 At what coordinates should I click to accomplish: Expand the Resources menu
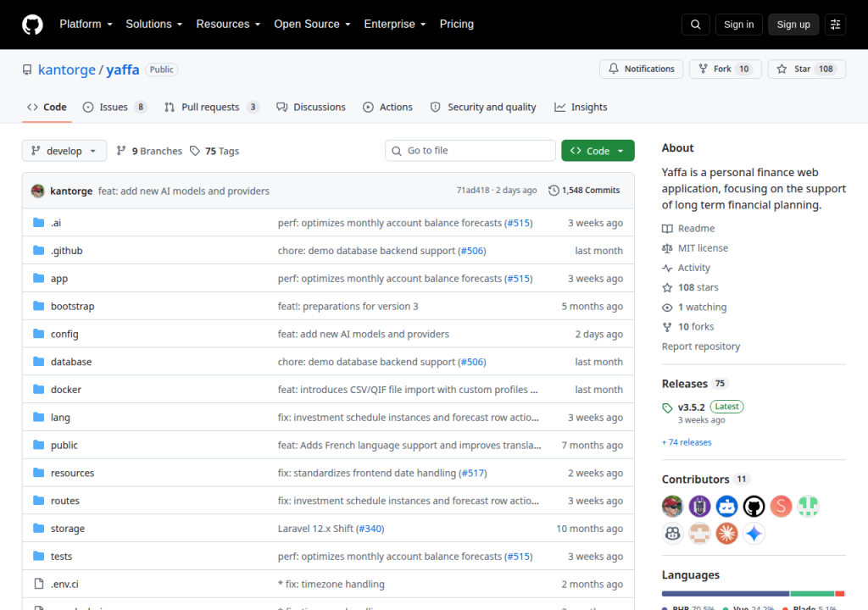228,25
